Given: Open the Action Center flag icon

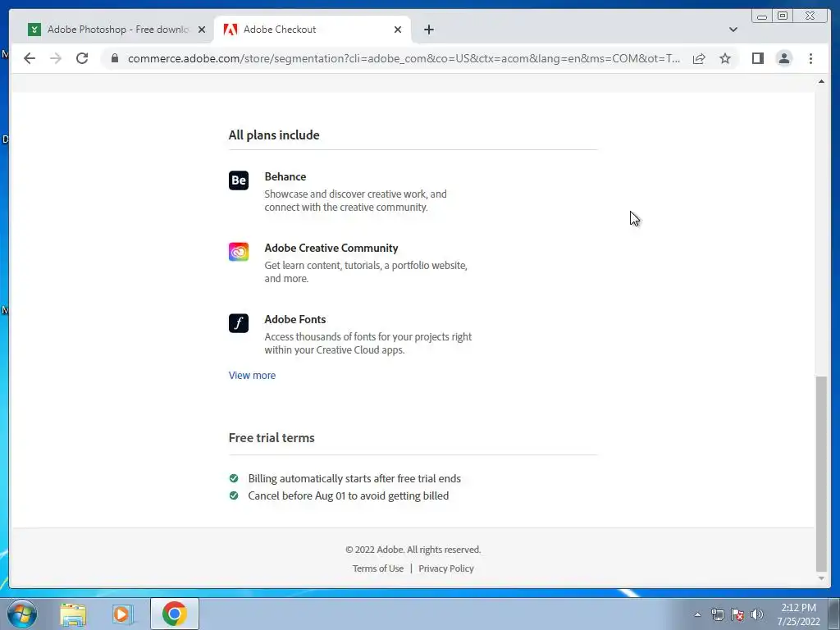Looking at the screenshot, I should point(737,614).
